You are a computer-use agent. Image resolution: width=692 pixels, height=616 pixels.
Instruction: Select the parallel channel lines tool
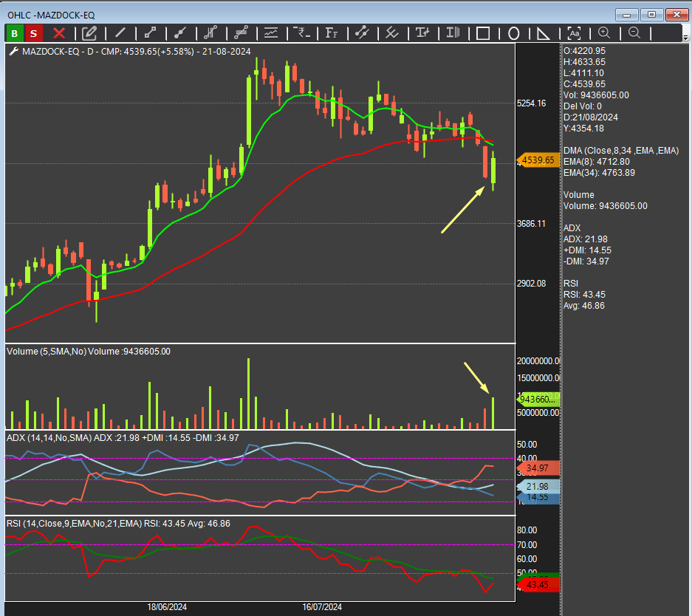tap(241, 33)
